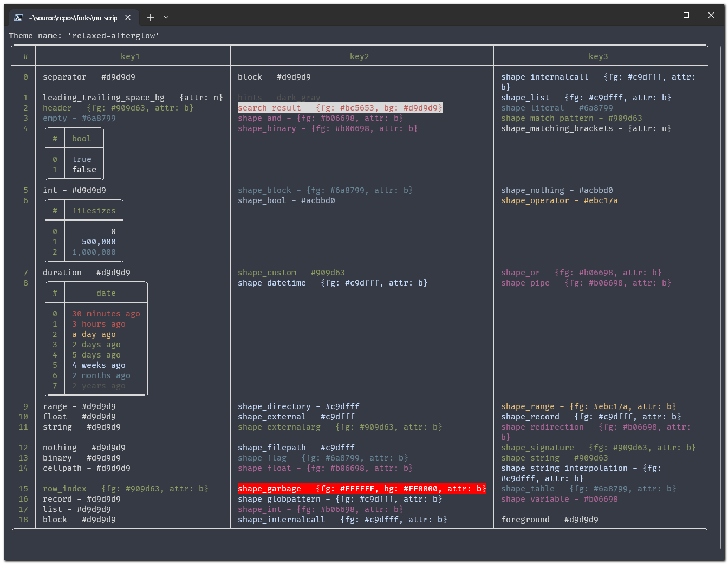
Task: Click the 'header - {fg: #909d63' entry
Action: [118, 108]
